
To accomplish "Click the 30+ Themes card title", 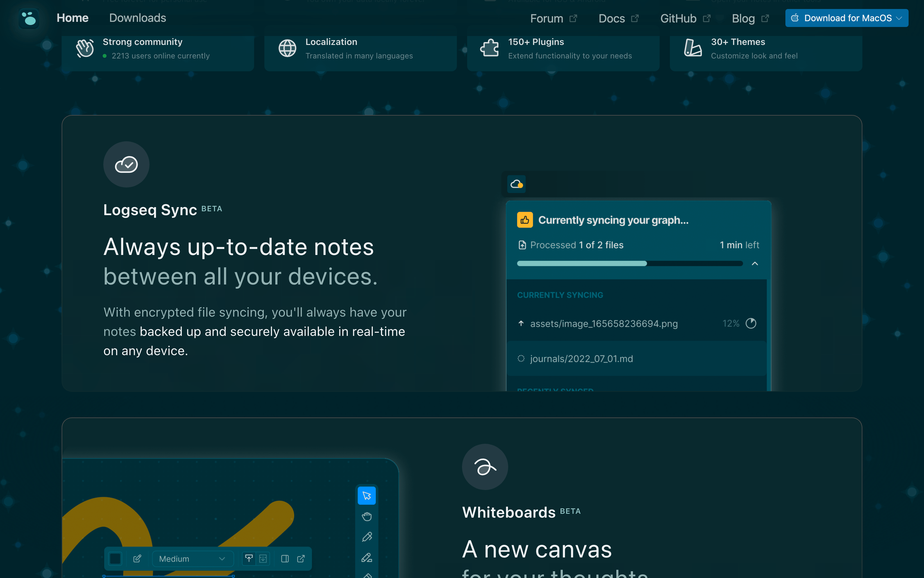I will coord(738,42).
